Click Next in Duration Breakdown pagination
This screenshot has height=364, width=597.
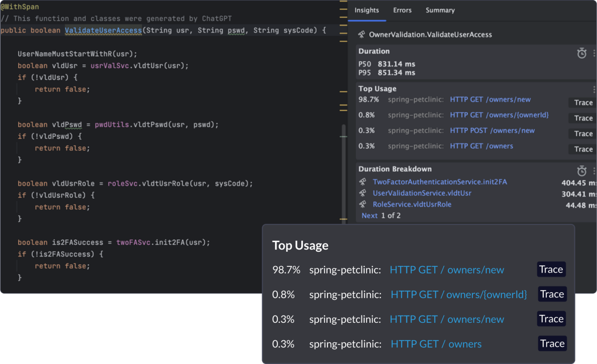[x=369, y=216]
